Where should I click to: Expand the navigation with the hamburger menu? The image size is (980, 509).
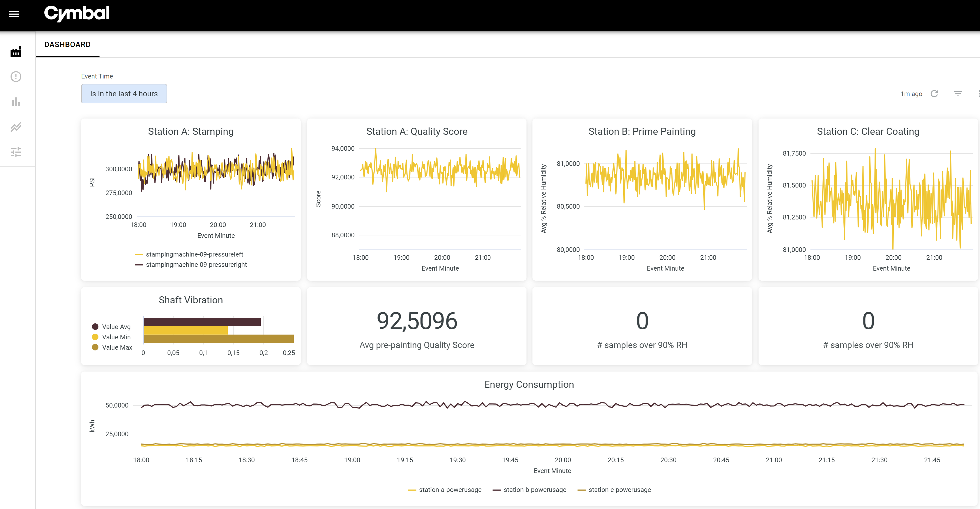click(x=14, y=14)
